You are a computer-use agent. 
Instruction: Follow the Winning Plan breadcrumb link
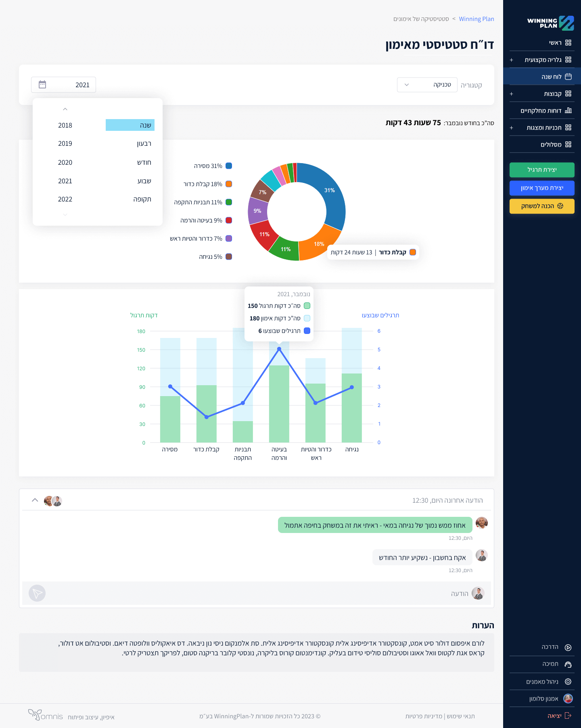tap(476, 19)
